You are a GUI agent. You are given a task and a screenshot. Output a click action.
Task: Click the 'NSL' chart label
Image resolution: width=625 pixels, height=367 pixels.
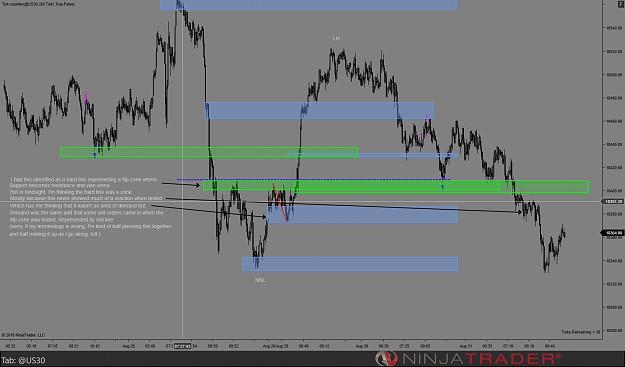[260, 280]
